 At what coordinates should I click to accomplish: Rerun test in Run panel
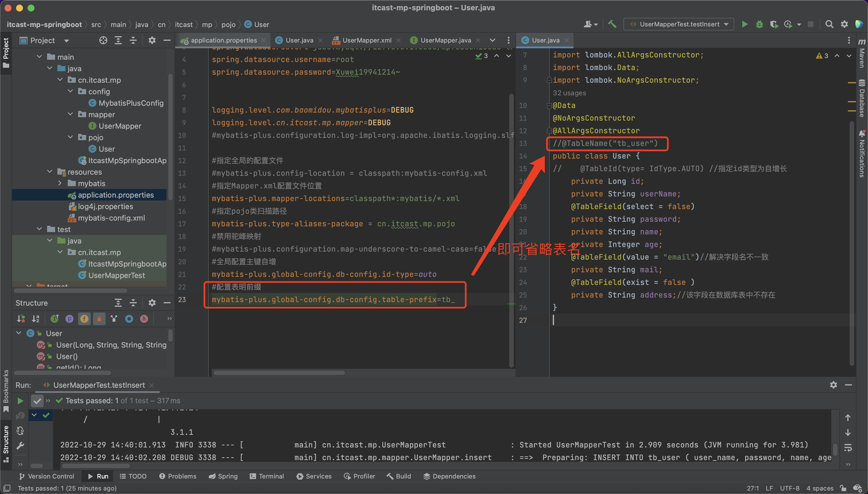[x=20, y=401]
